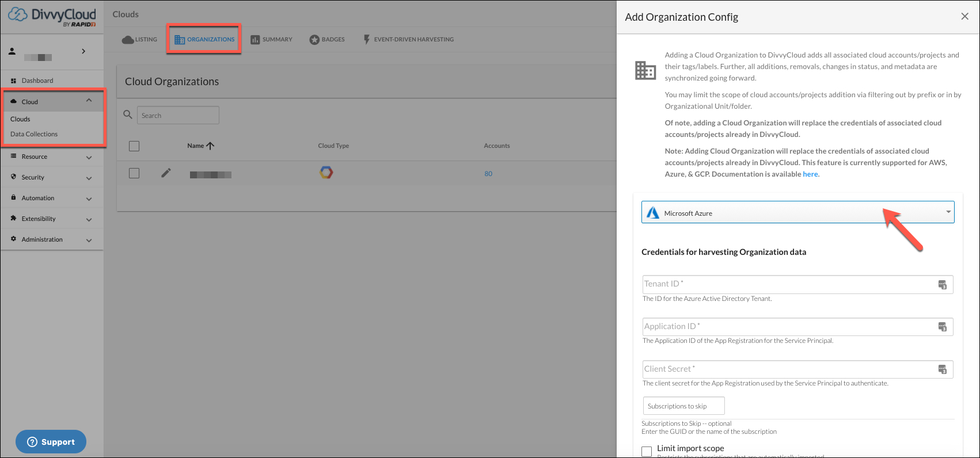Viewport: 980px width, 458px height.
Task: Open the documentation 'here' link
Action: (x=810, y=174)
